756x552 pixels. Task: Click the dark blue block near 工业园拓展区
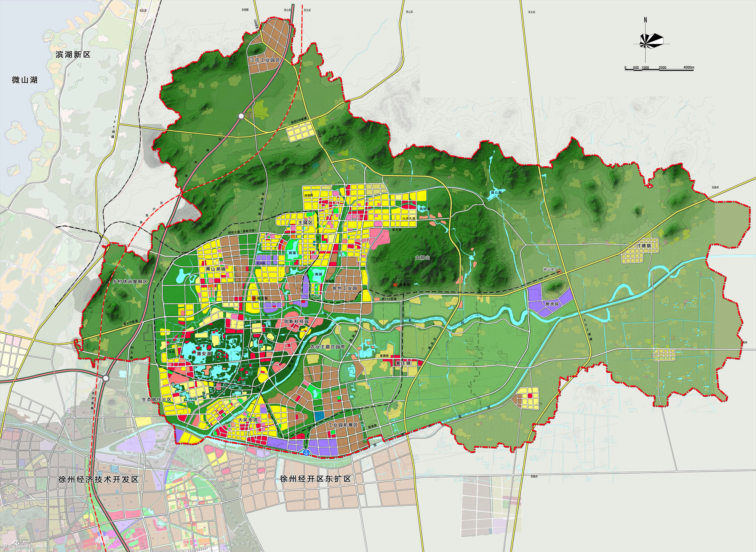pos(319,416)
